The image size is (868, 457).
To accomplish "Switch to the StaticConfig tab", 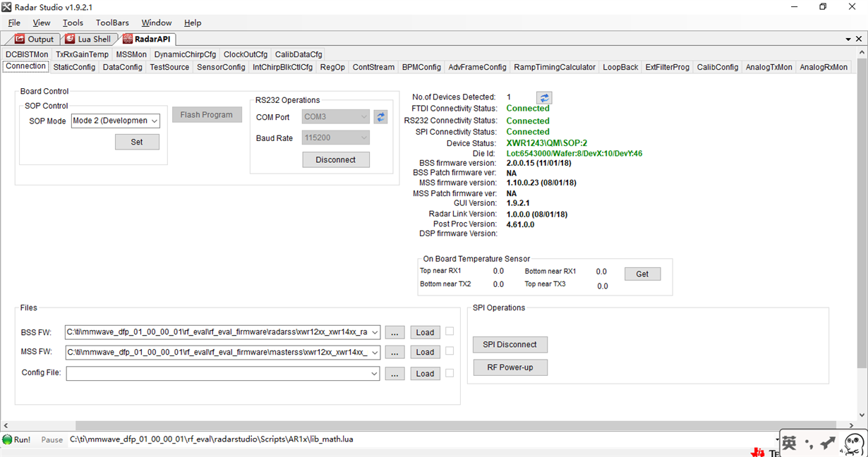I will 74,67.
